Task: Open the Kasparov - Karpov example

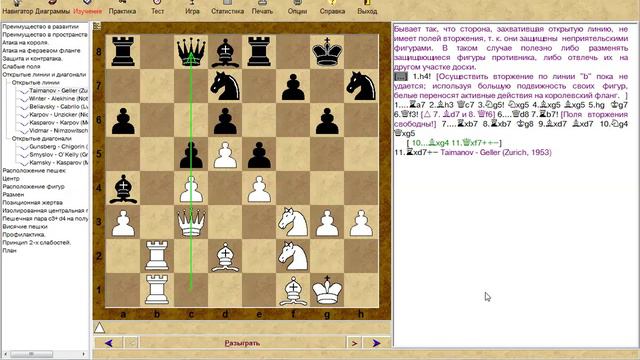Action: pos(58,123)
